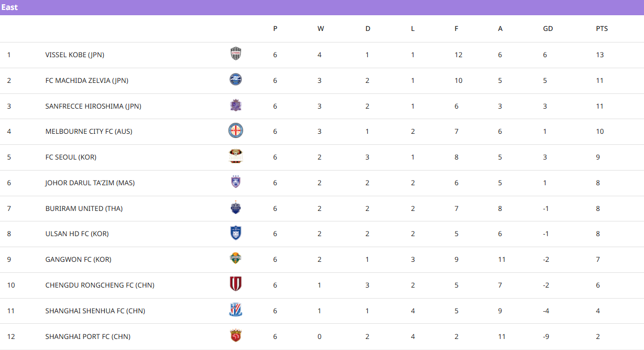Image resolution: width=644 pixels, height=350 pixels.
Task: Click the Melbourne City FC round badge
Action: click(236, 131)
